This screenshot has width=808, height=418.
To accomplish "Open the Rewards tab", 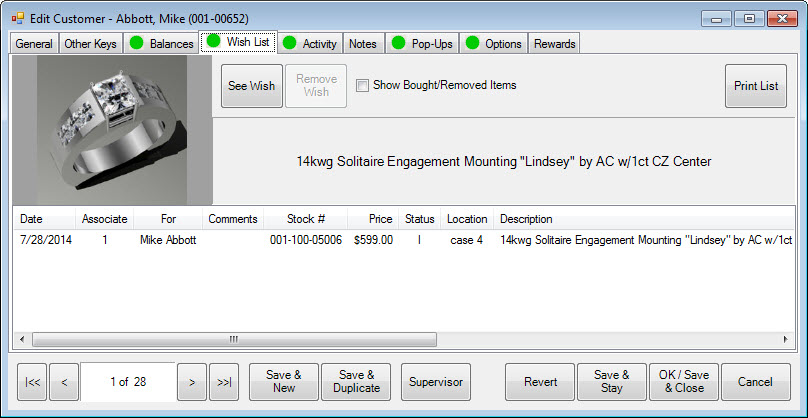I will [x=554, y=44].
